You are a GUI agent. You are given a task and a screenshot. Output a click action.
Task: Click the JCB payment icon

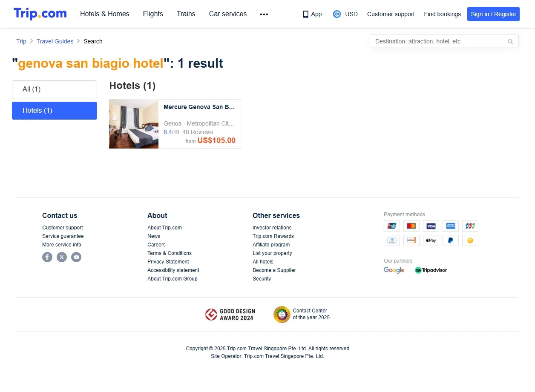470,226
